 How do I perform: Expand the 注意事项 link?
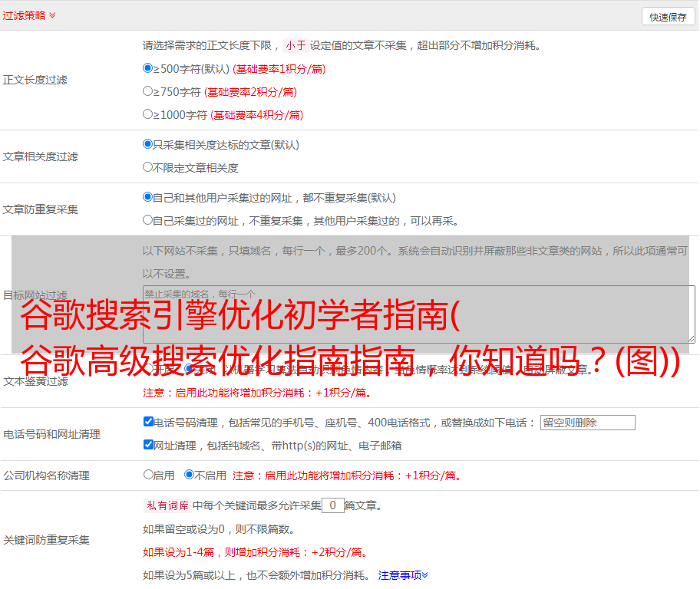(403, 575)
